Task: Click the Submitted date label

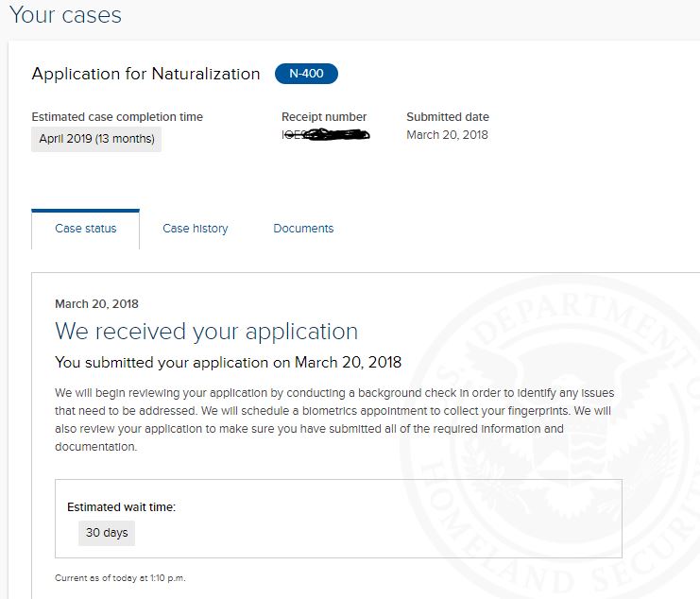Action: (448, 117)
